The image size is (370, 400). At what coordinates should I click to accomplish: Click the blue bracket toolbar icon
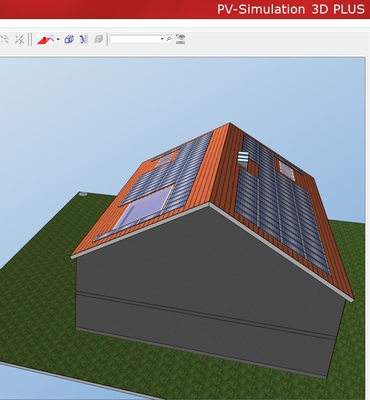(83, 39)
